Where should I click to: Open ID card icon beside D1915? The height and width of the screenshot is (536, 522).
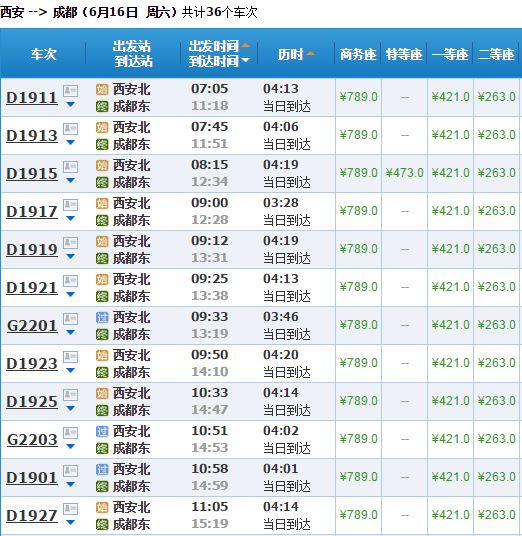tap(70, 167)
